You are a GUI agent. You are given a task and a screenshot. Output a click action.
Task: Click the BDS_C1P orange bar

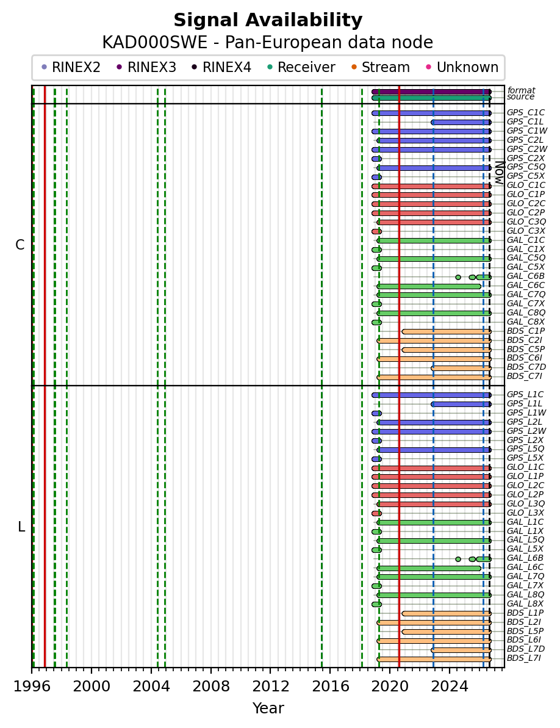447,331
